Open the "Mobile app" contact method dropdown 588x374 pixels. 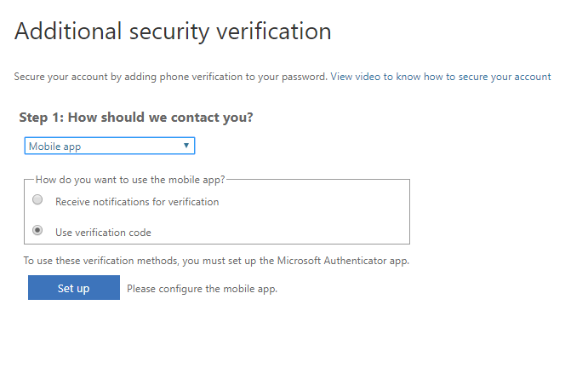click(x=109, y=147)
